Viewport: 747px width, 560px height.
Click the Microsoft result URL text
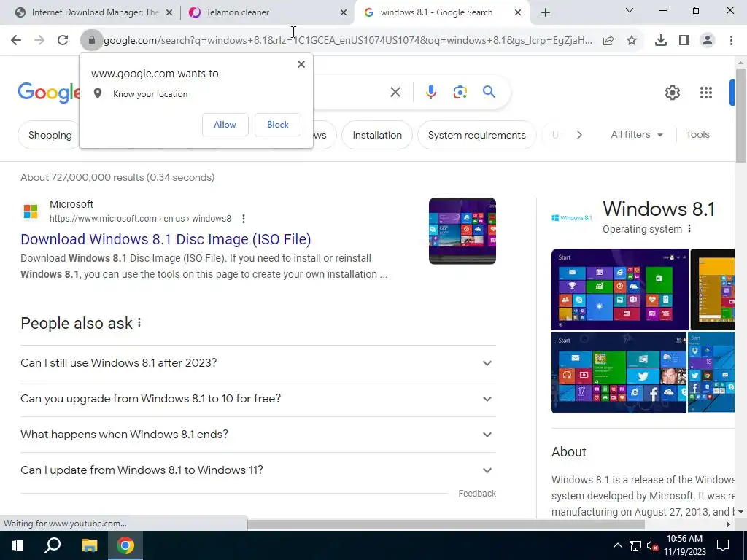(140, 219)
